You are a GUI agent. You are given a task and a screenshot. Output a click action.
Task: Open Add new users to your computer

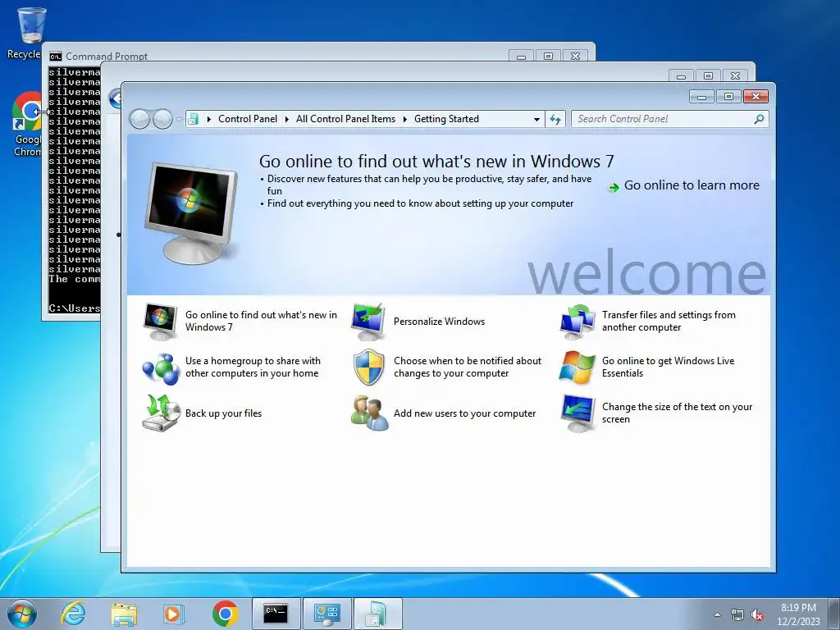pyautogui.click(x=464, y=413)
